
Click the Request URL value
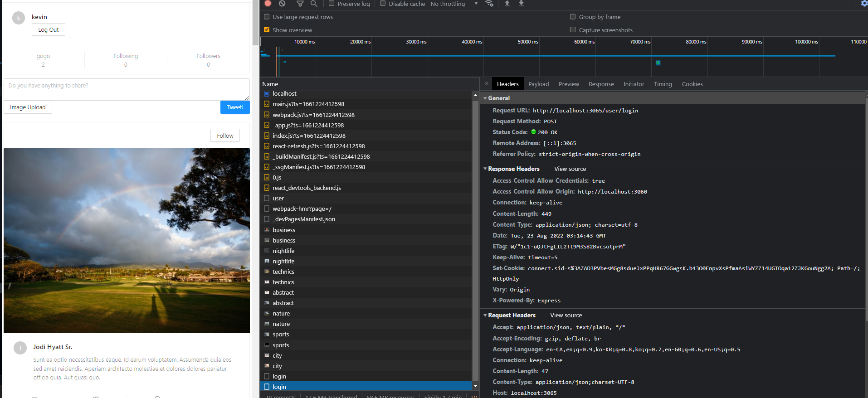pos(585,110)
